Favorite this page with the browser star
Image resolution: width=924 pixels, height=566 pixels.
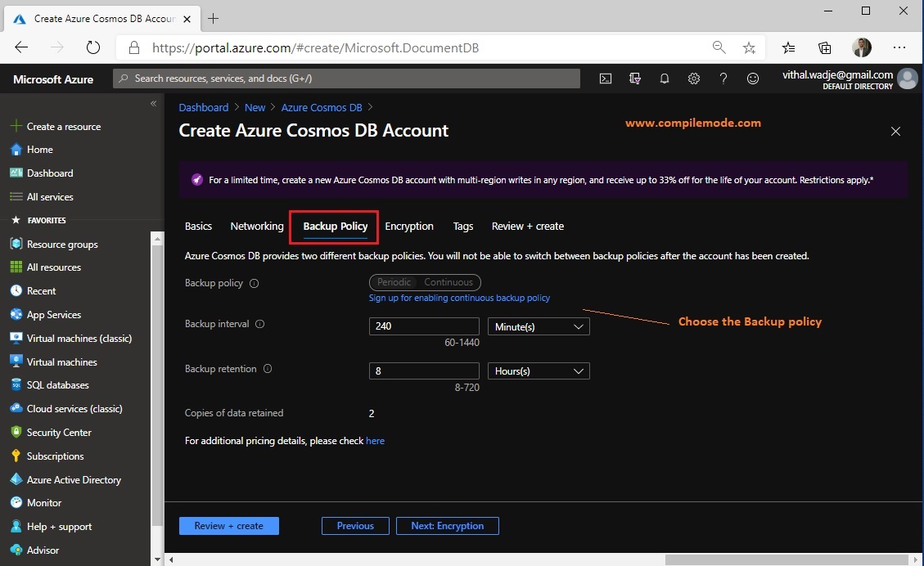(749, 47)
